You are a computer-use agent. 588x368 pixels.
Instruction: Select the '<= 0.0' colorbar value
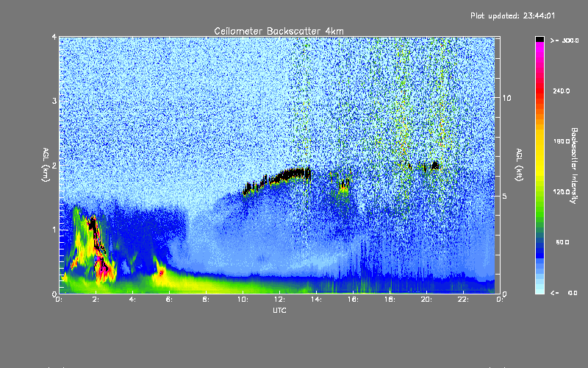pos(564,292)
